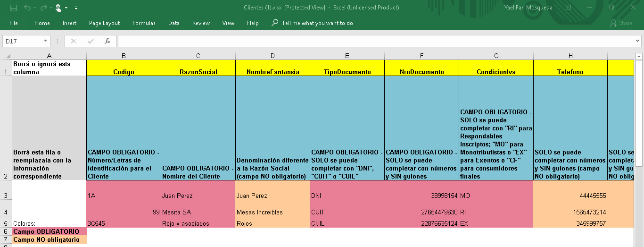Click the Yael Fan Mosqueda account name
644x247 pixels.
click(x=528, y=8)
